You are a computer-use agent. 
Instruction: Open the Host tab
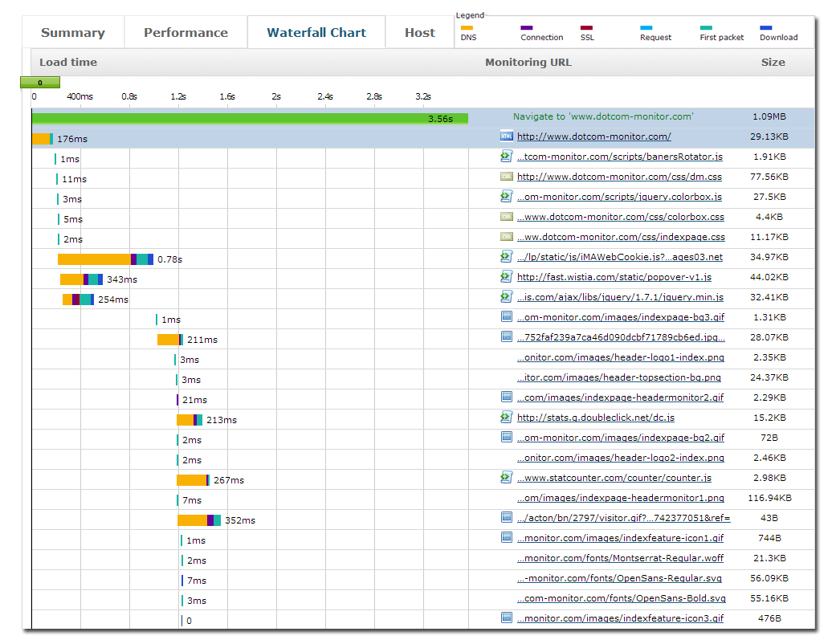[x=419, y=32]
